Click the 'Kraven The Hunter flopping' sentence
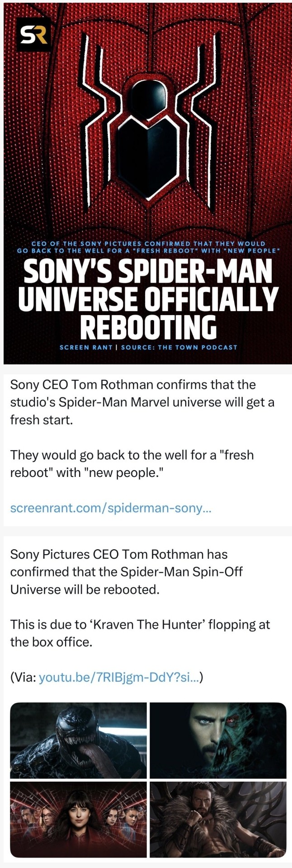Viewport: 292px width, 868px height. [139, 633]
